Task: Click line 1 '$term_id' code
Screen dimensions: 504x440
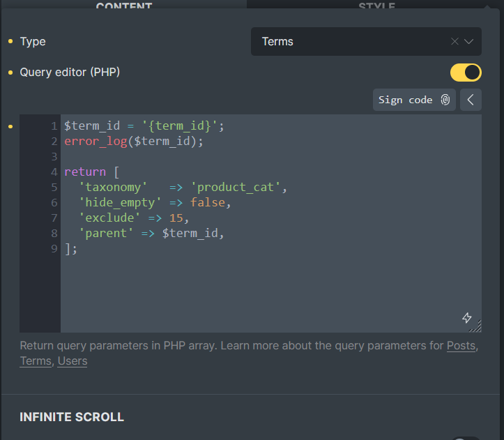Action: [144, 126]
